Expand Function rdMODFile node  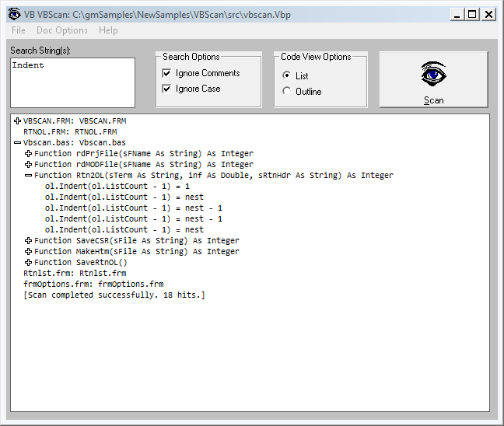pyautogui.click(x=28, y=165)
